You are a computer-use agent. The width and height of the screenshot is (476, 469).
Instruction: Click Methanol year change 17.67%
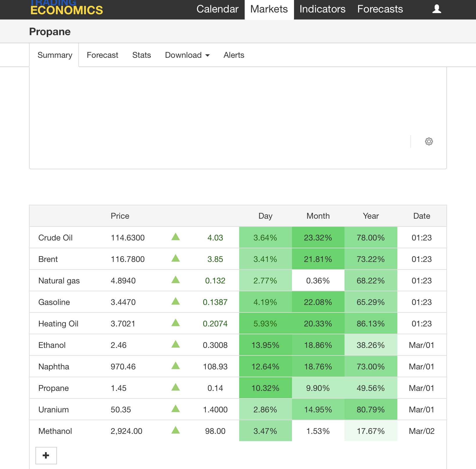point(371,431)
